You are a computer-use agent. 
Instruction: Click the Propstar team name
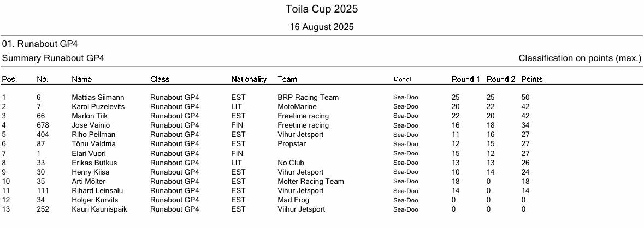[292, 144]
